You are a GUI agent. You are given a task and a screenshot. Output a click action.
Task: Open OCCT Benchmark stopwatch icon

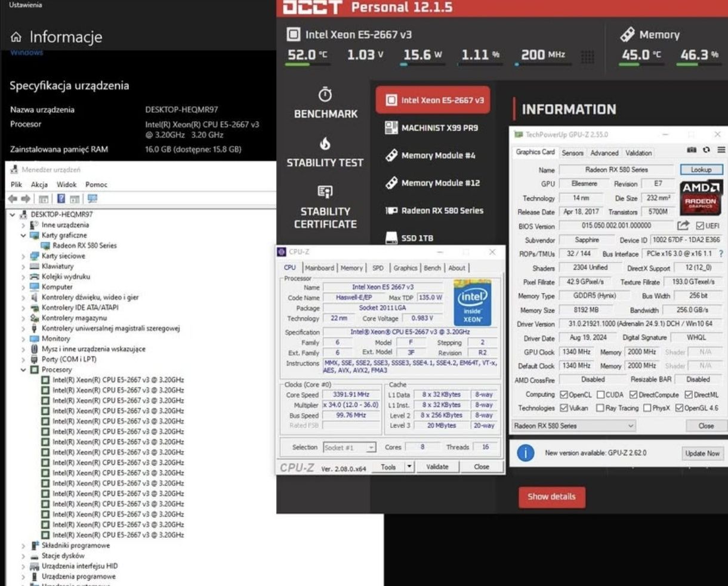[325, 94]
